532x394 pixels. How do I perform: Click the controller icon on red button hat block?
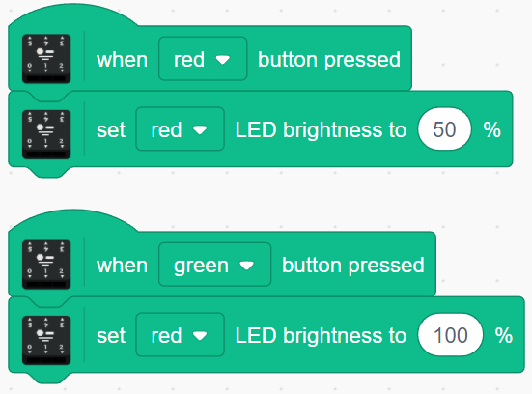[46, 59]
